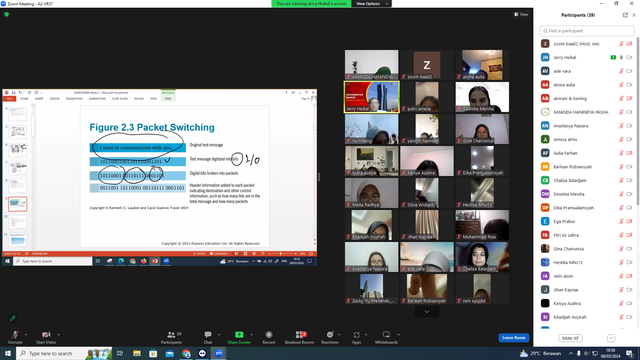The width and height of the screenshot is (640, 360).
Task: Expand the chat options arrow
Action: (219, 335)
